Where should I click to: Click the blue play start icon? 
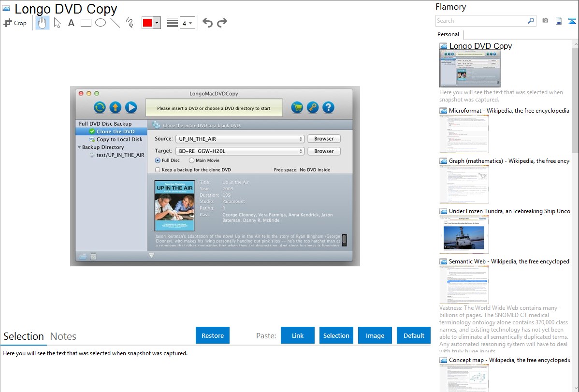[x=130, y=107]
